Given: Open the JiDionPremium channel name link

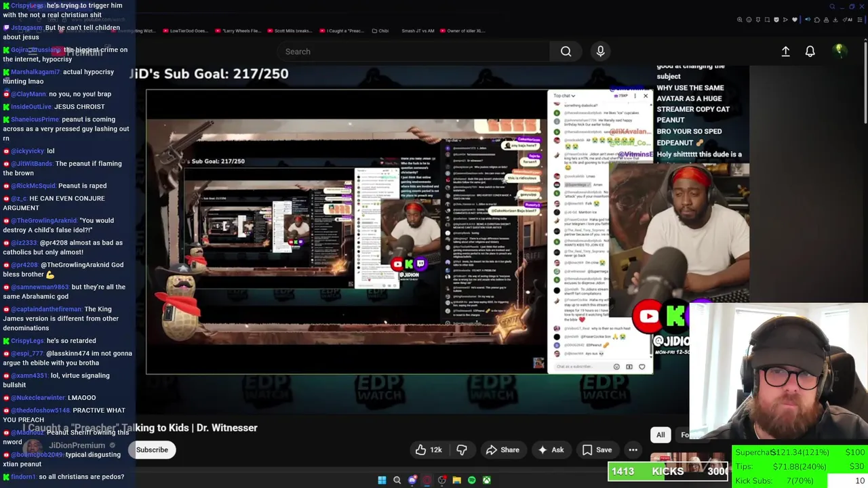Looking at the screenshot, I should (77, 445).
